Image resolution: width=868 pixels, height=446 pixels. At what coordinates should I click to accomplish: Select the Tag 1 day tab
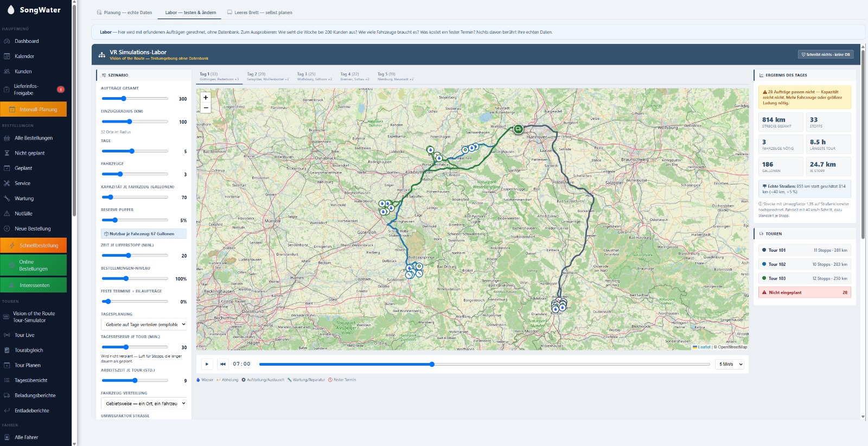coord(219,77)
